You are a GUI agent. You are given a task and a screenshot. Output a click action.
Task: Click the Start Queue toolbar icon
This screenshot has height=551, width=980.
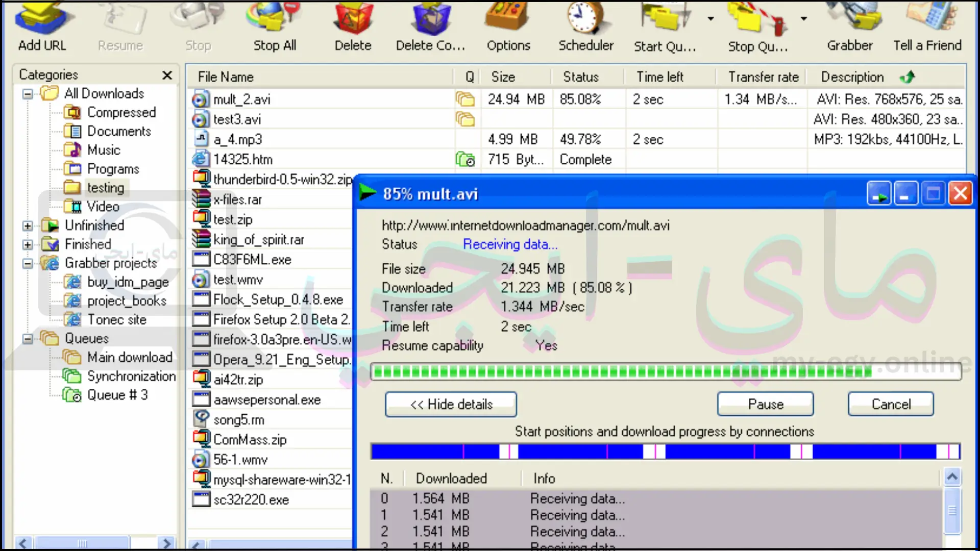click(x=665, y=26)
